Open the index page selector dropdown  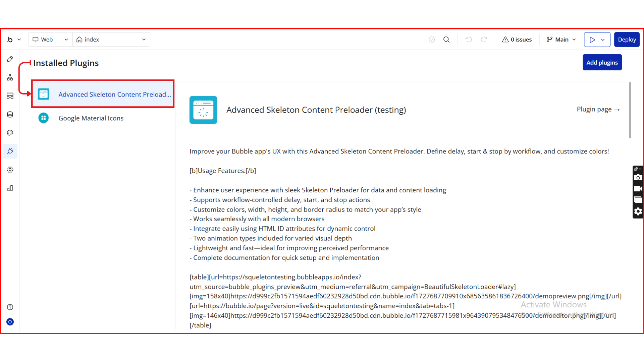click(x=111, y=40)
